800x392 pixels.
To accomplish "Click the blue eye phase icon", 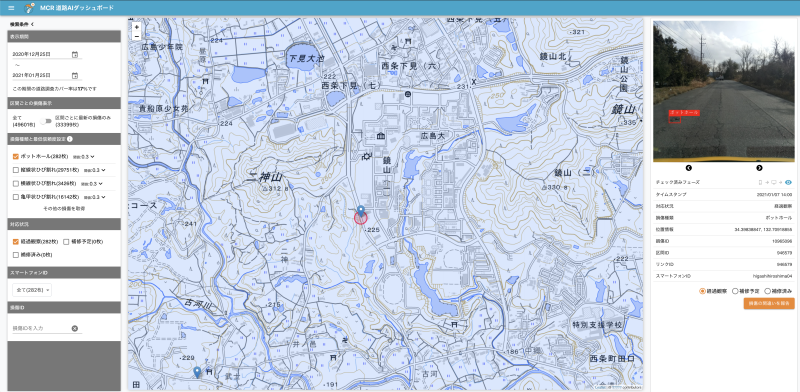I will tap(788, 182).
